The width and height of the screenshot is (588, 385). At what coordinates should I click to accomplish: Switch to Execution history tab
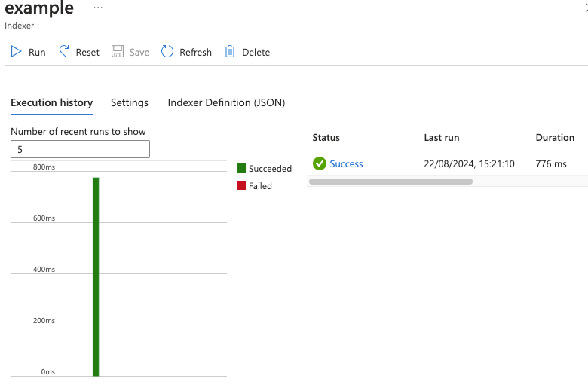click(x=52, y=102)
